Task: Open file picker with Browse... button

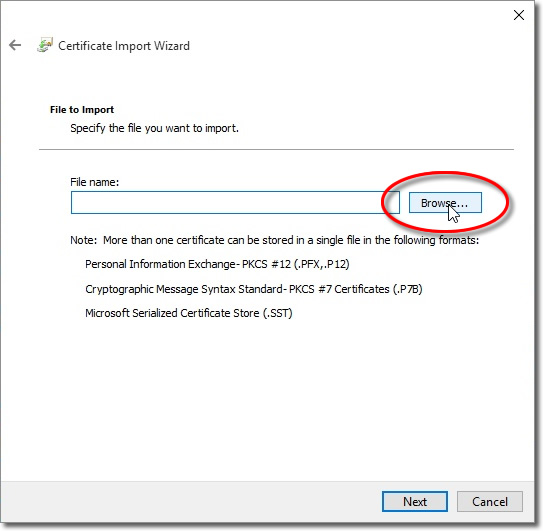Action: [445, 203]
